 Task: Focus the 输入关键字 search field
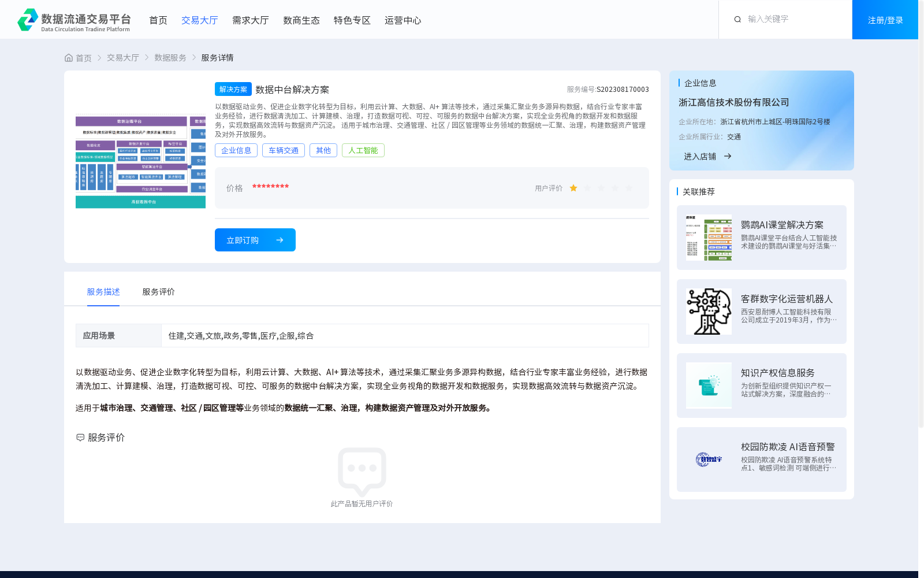(x=794, y=19)
